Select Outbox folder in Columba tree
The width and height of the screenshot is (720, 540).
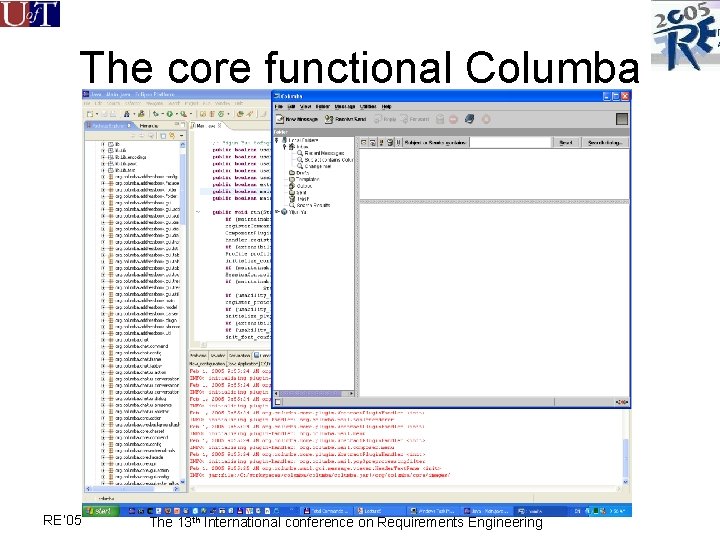(300, 186)
